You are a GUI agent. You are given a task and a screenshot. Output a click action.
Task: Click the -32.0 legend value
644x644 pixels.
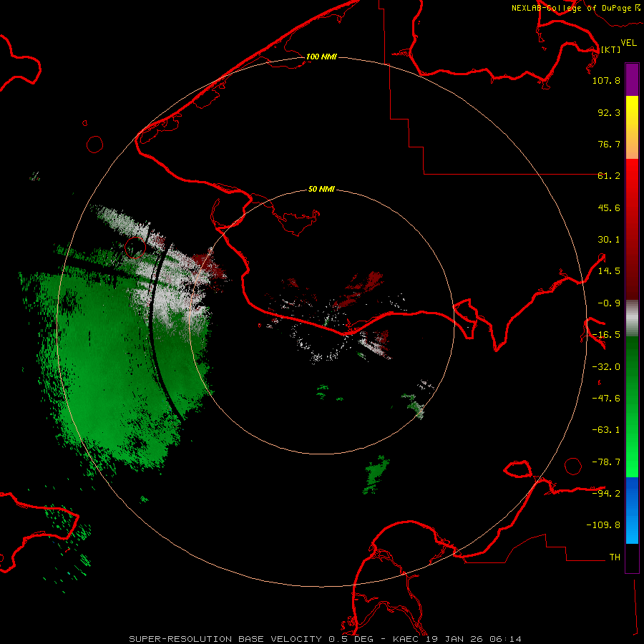click(606, 367)
